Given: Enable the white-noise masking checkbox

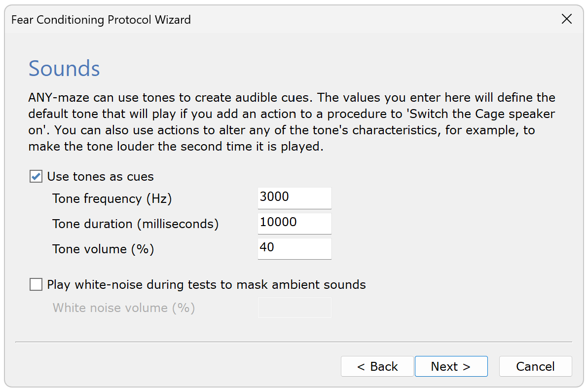Looking at the screenshot, I should pyautogui.click(x=36, y=284).
